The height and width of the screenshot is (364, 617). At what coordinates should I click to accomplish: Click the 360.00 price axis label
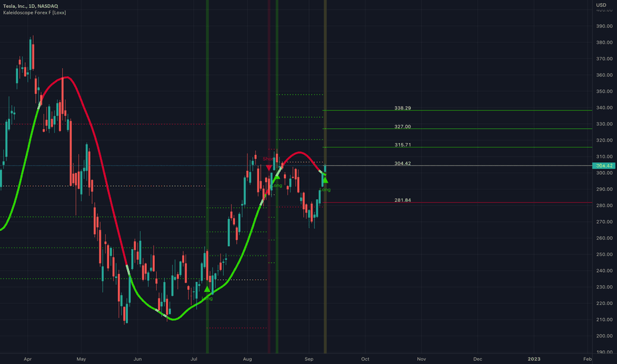tap(604, 75)
